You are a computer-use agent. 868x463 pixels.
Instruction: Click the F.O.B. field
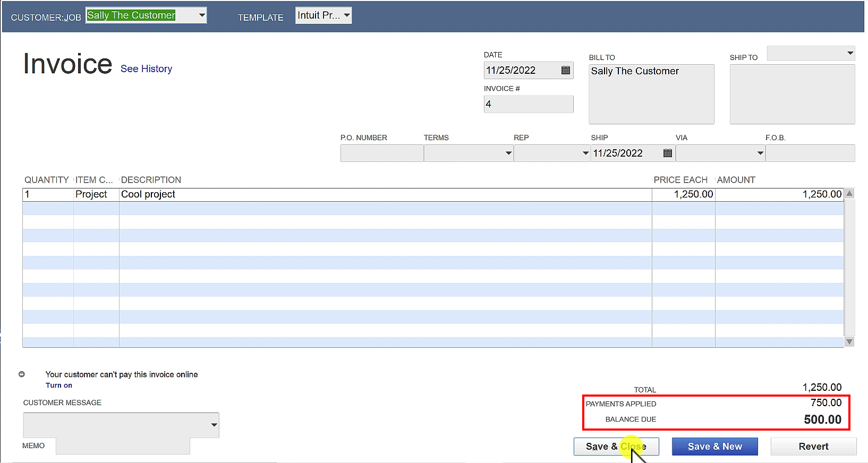(x=810, y=153)
